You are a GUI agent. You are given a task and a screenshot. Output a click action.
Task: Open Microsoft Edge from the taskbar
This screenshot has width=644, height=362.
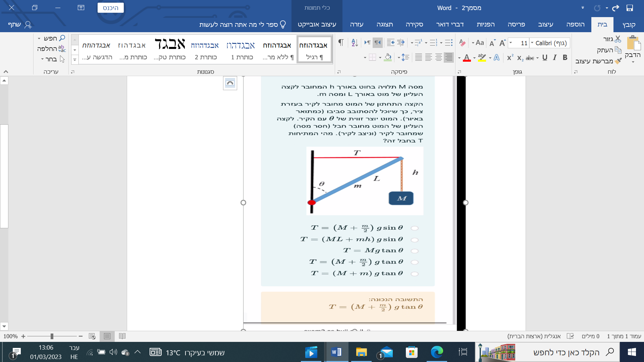[437, 352]
